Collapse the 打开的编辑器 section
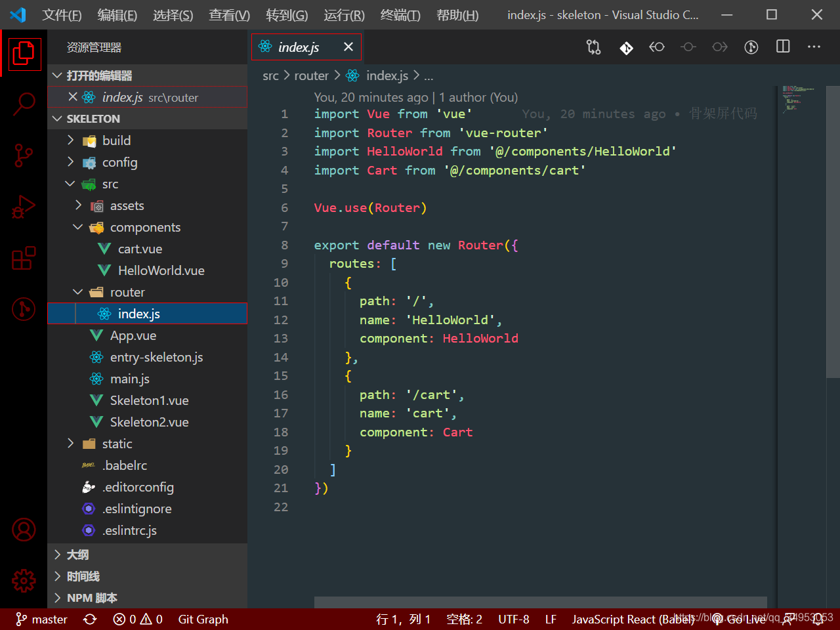 point(148,75)
